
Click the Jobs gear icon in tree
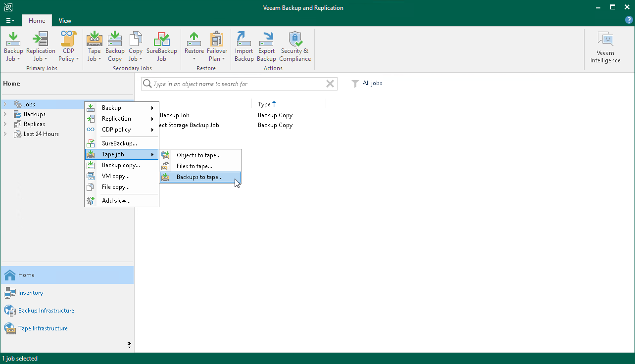pyautogui.click(x=18, y=104)
